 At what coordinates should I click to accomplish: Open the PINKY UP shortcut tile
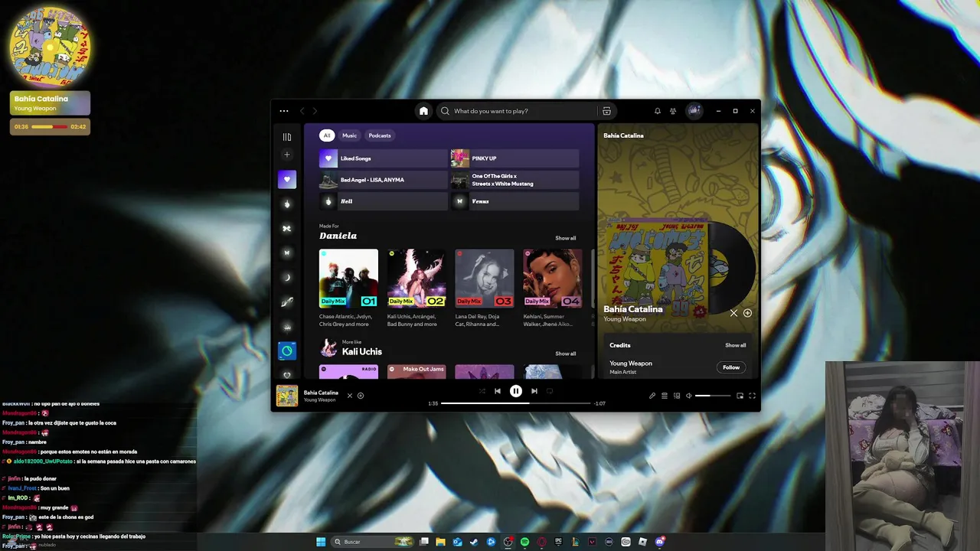pyautogui.click(x=514, y=158)
